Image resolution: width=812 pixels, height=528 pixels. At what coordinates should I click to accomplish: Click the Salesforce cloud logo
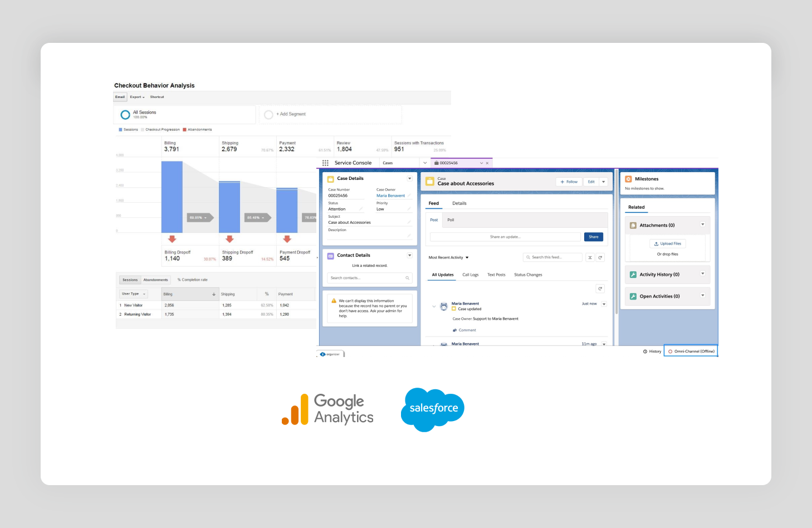(x=433, y=410)
